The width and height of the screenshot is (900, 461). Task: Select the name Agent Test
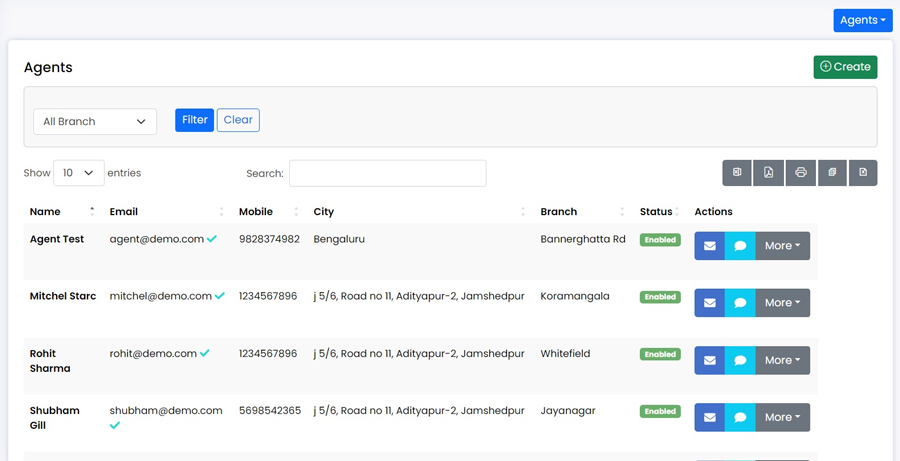click(x=57, y=239)
